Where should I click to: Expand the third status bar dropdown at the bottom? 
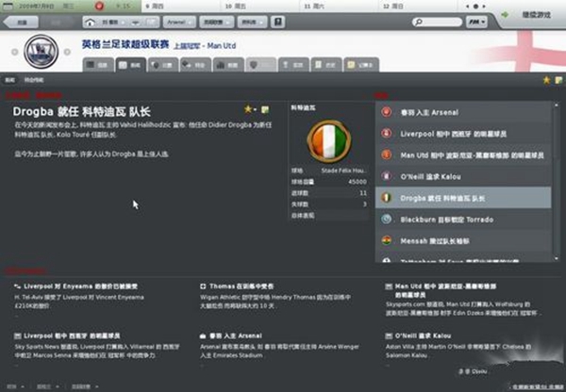click(85, 386)
